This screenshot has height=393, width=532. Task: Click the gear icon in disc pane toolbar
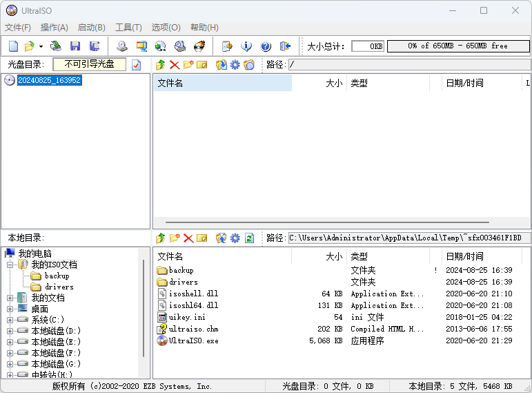235,64
